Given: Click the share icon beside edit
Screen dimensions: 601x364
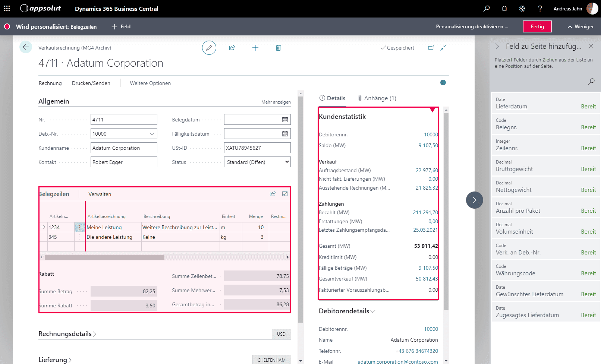Looking at the screenshot, I should (x=232, y=48).
